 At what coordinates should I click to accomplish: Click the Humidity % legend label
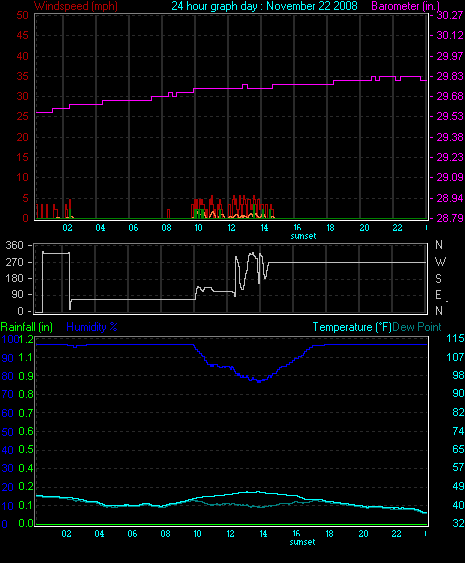(x=92, y=327)
